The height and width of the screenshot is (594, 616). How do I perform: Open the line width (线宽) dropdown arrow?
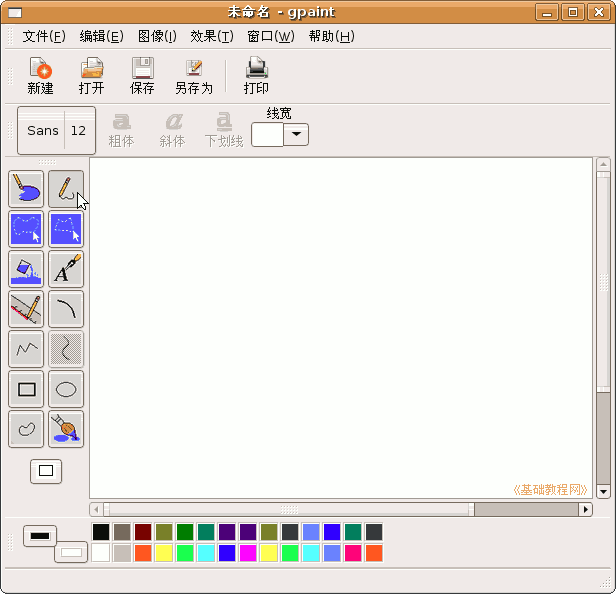click(x=297, y=135)
